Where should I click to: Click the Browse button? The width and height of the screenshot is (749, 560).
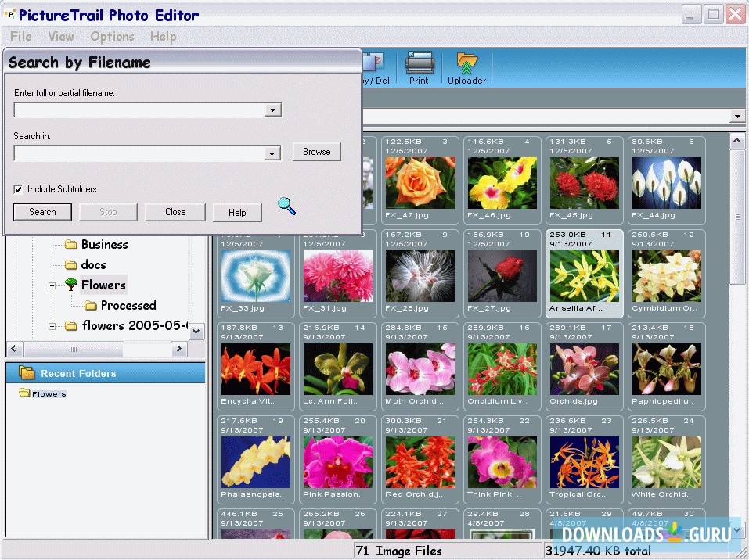(317, 151)
